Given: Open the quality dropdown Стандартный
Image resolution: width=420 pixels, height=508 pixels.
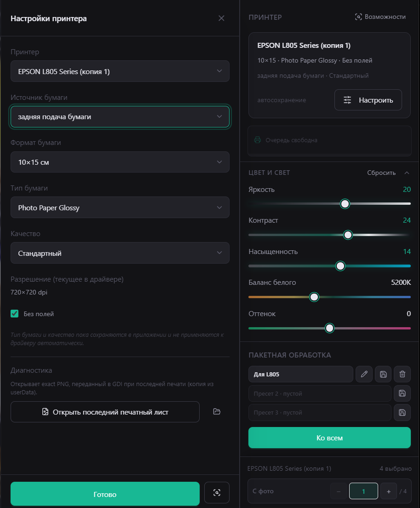Looking at the screenshot, I should [120, 253].
